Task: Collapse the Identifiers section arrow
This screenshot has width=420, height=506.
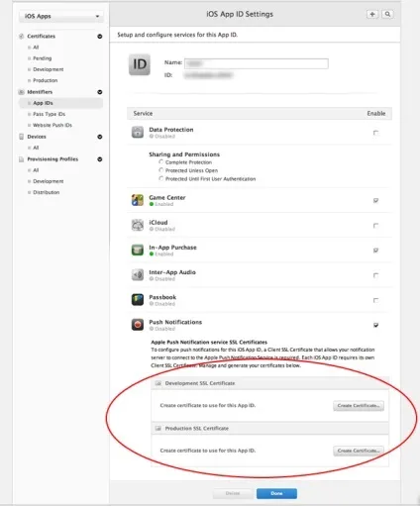Action: tap(100, 92)
